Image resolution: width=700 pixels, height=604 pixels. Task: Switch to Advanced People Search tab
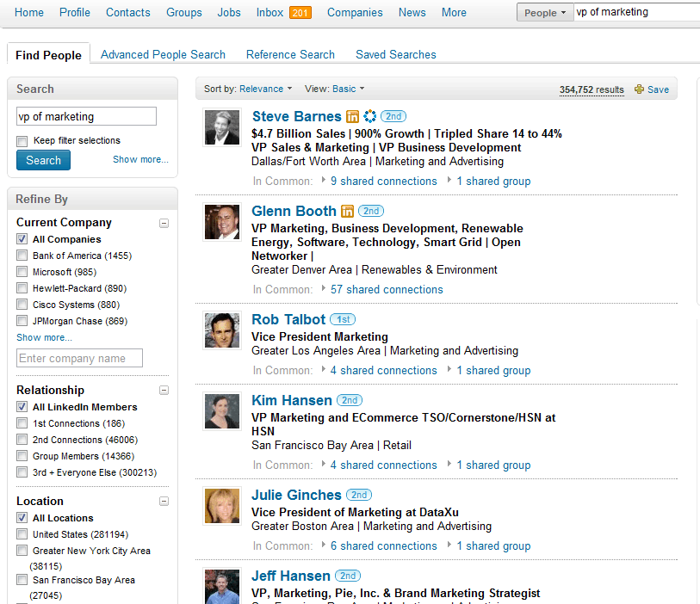pos(163,54)
